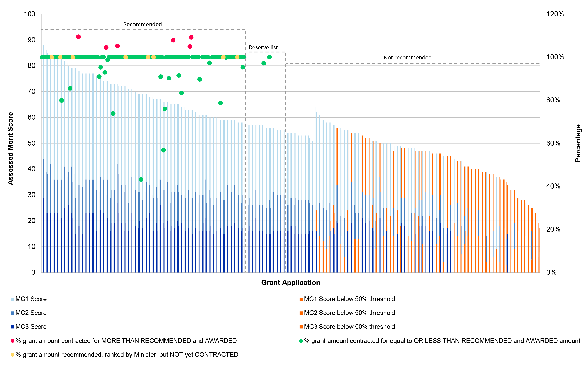588x369 pixels.
Task: Click the left axis value 100
Action: pos(29,14)
